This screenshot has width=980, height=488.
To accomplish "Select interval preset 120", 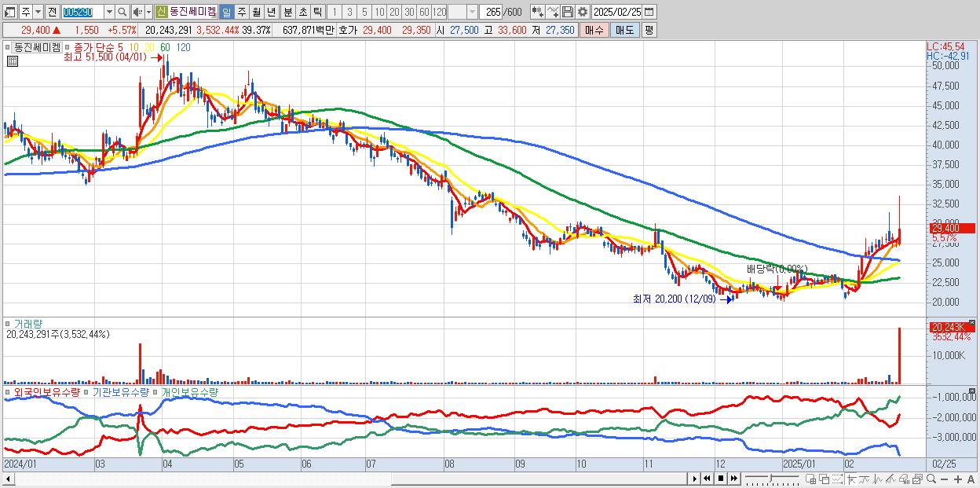I will (x=439, y=12).
